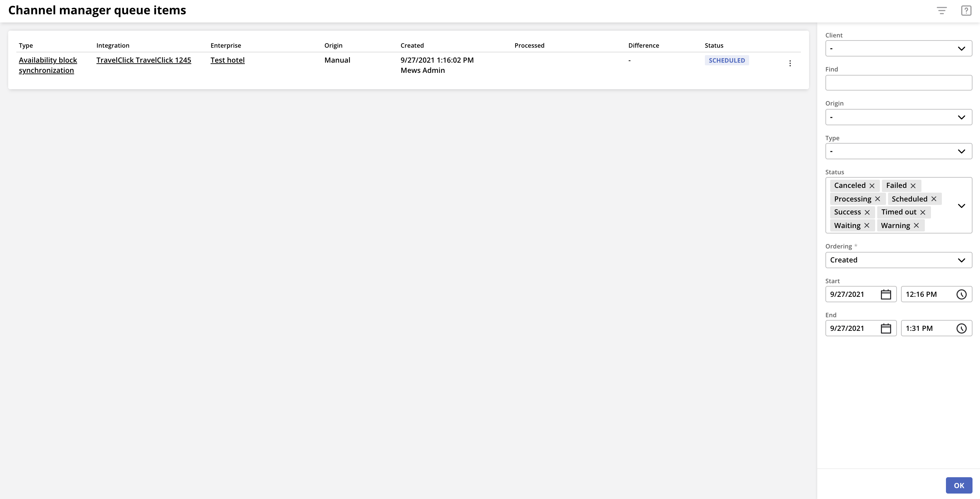Click the End time clock icon
Viewport: 980px width, 499px height.
(962, 328)
